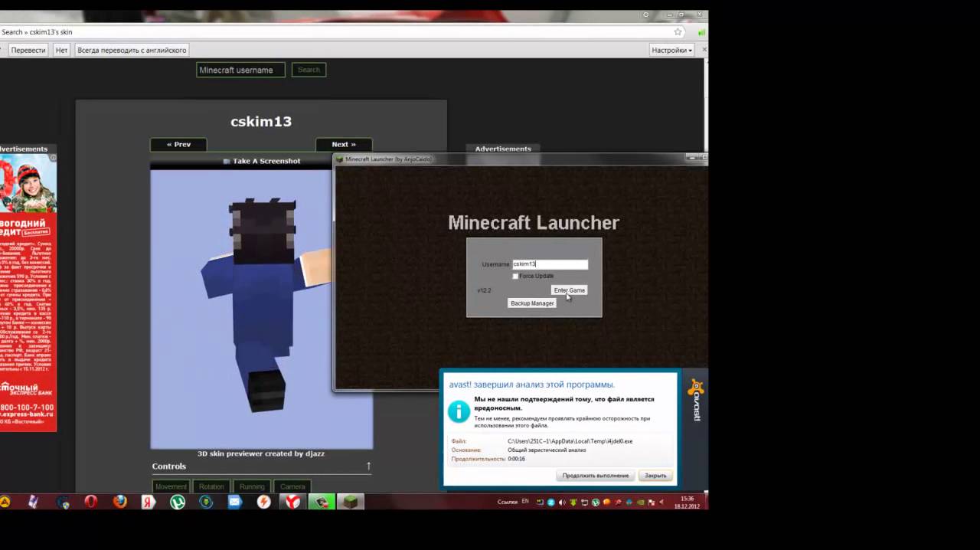Click Закрыть in the avast popup
Screen dimensions: 980x550
click(655, 476)
